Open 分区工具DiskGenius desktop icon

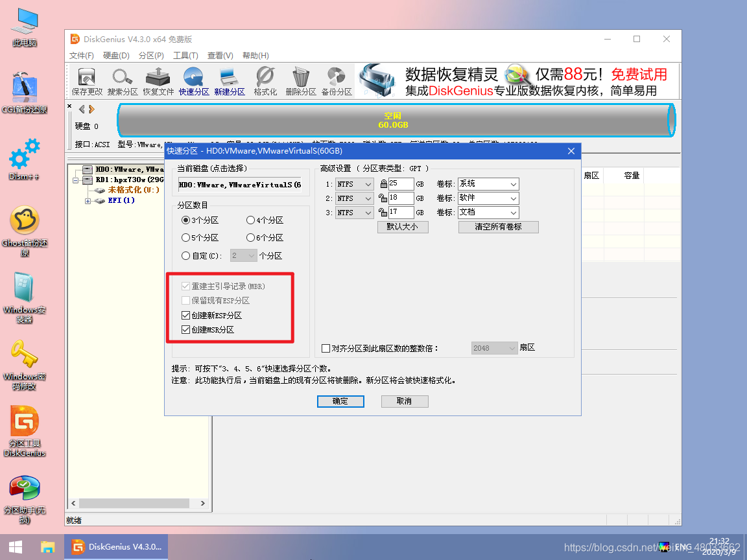click(x=25, y=431)
